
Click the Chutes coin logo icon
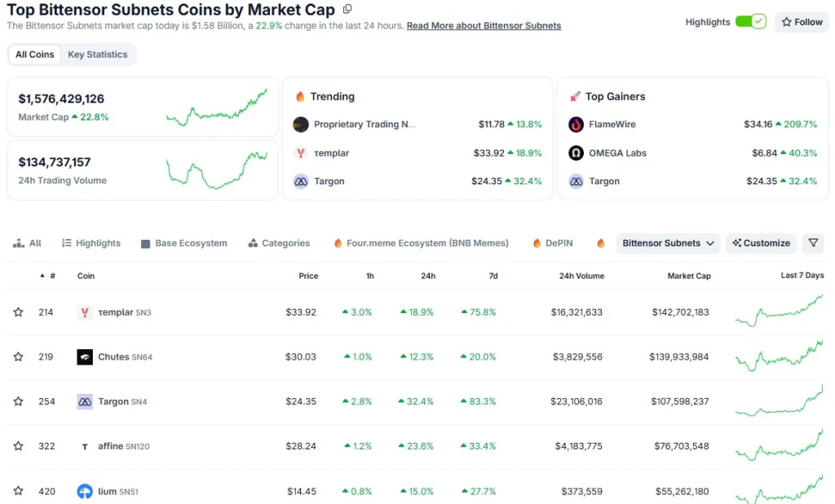click(x=85, y=357)
